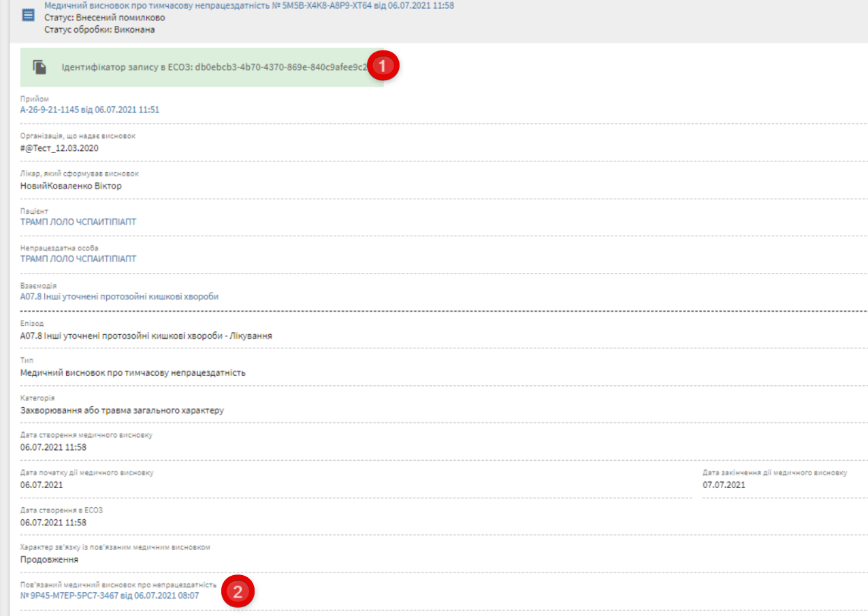Viewport: 868px width, 616px height.
Task: Click the red marker number 2
Action: point(237,592)
